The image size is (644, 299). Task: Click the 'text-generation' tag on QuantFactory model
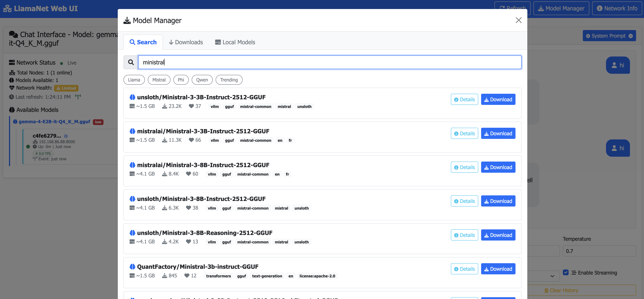(267, 276)
